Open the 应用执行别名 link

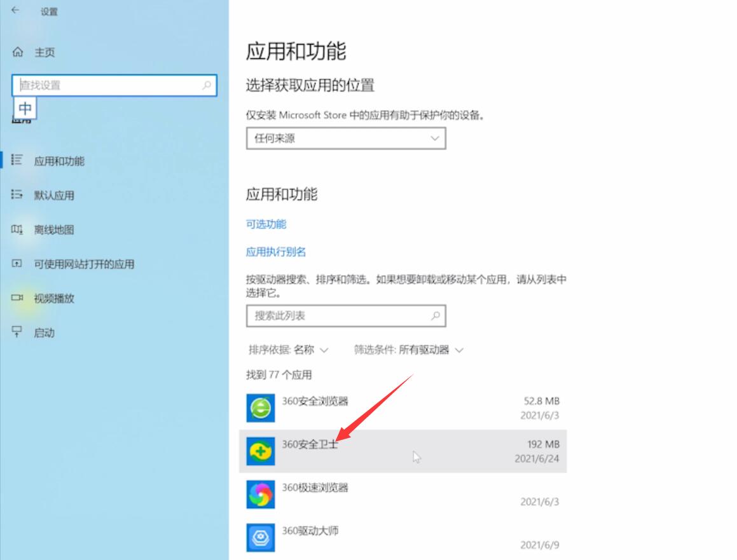276,252
